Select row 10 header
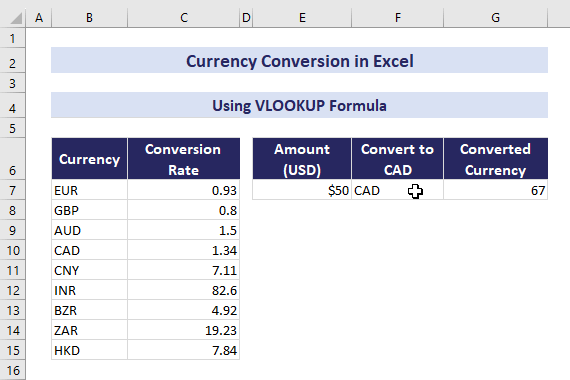This screenshot has height=380, width=570. [x=13, y=250]
